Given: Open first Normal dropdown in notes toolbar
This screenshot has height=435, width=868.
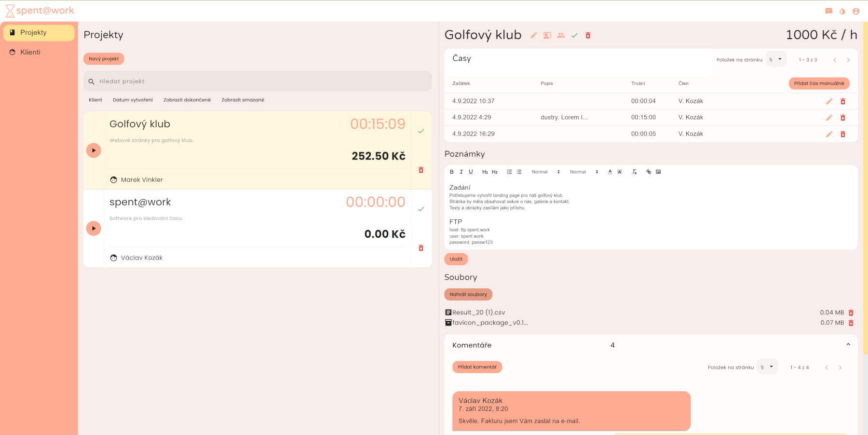Looking at the screenshot, I should pos(546,172).
